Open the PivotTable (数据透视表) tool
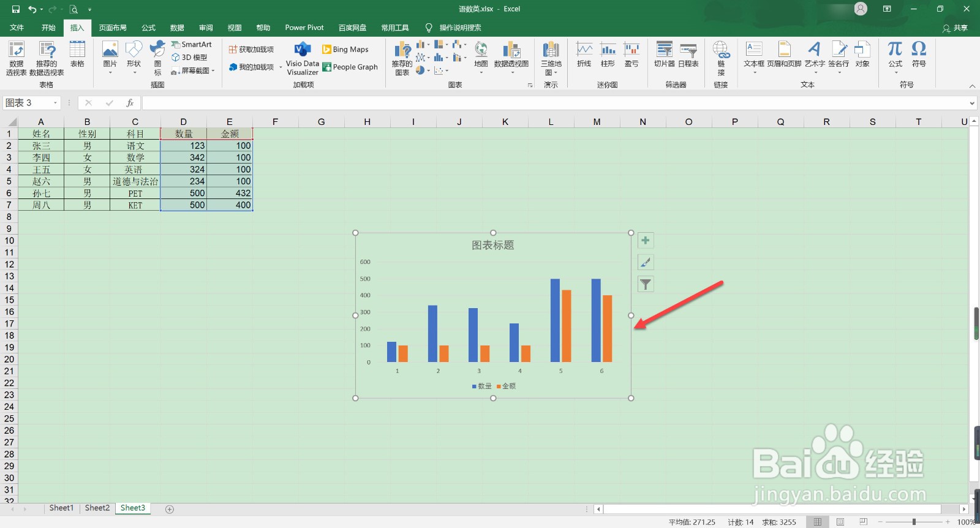980x528 pixels. [17, 58]
